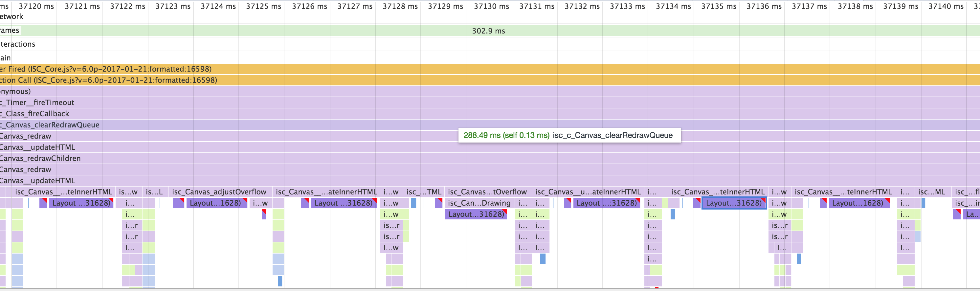Select the 302.9 ms frame bar
The image size is (980, 291).
coord(490,31)
